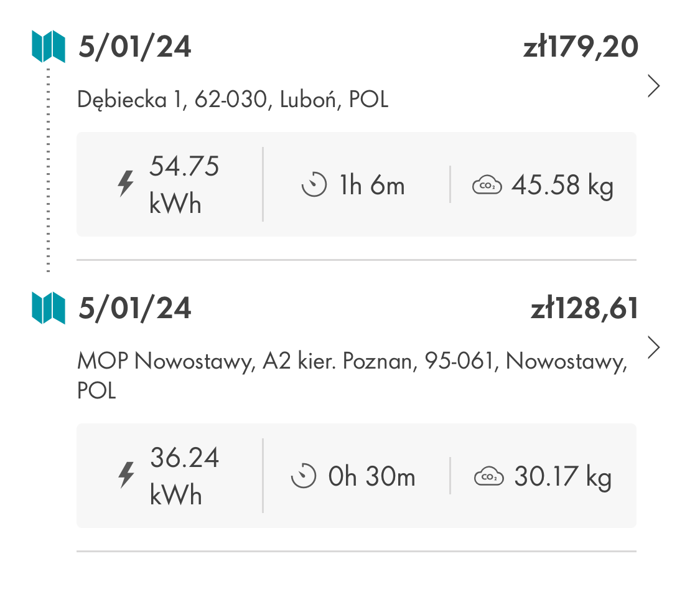Screen dimensions: 700x594
Task: Click the clock icon next to 0h 30m
Action: coord(303,476)
